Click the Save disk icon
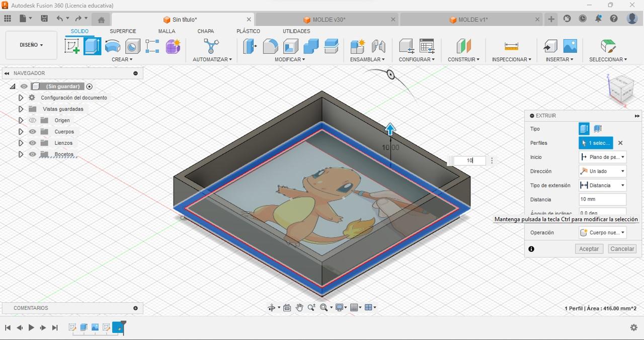This screenshot has width=644, height=340. (x=44, y=19)
